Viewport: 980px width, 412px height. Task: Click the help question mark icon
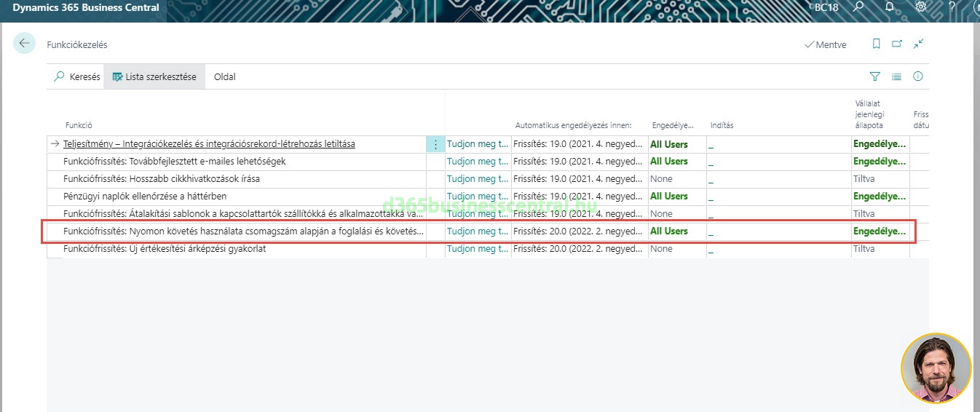(x=952, y=7)
